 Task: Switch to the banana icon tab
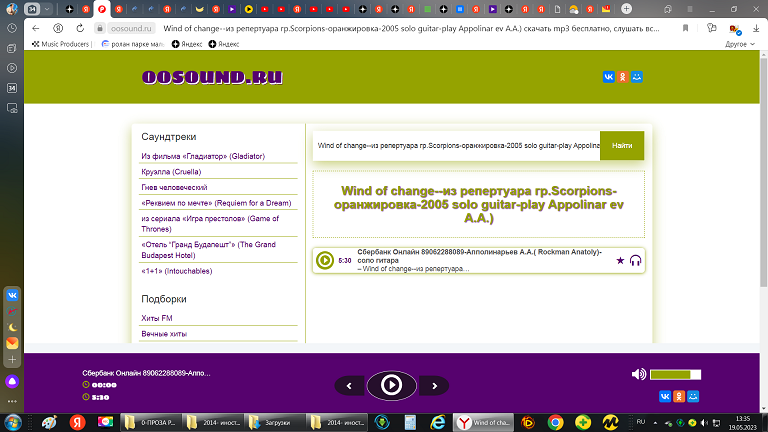[199, 9]
